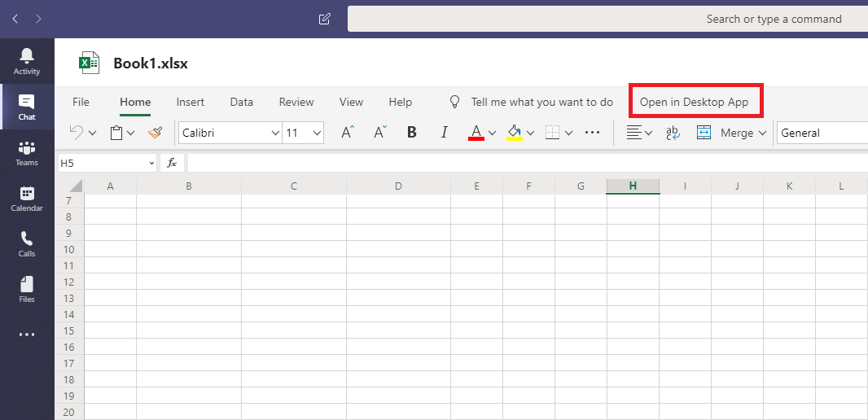This screenshot has height=420, width=868.
Task: Click the text alignment icon
Action: click(633, 133)
